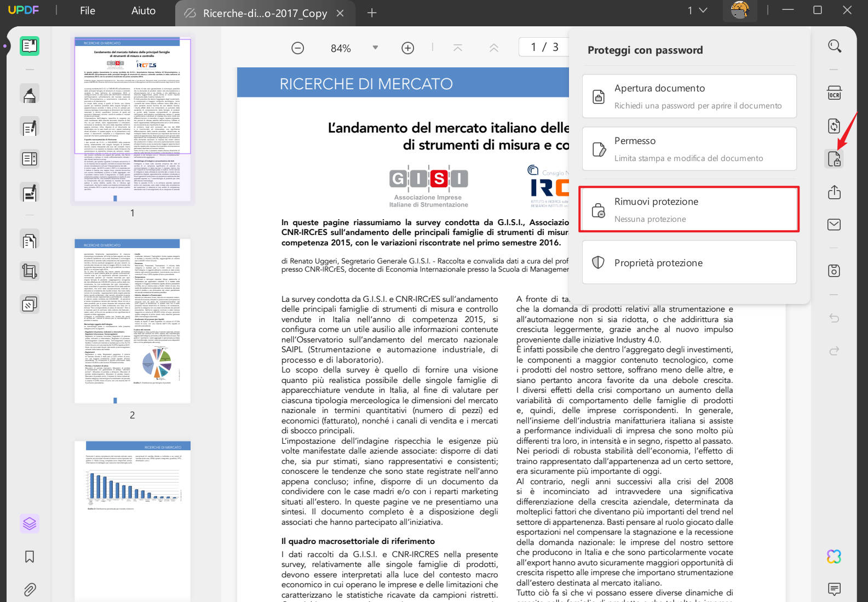Open the Share file option
Image resolution: width=868 pixels, height=602 pixels.
(834, 192)
